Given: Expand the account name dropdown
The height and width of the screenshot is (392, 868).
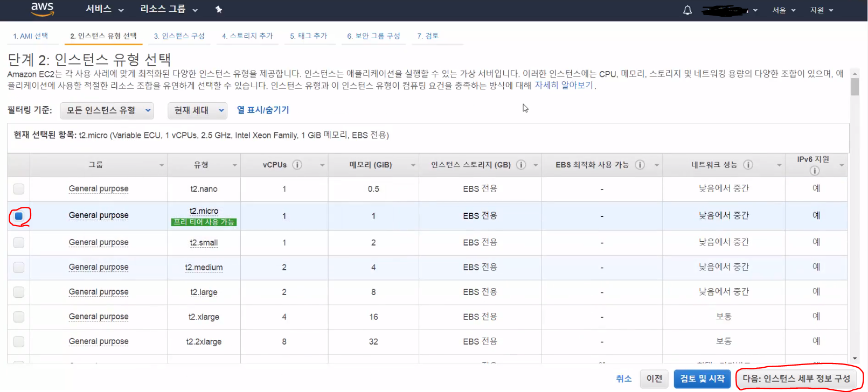Looking at the screenshot, I should tap(730, 10).
